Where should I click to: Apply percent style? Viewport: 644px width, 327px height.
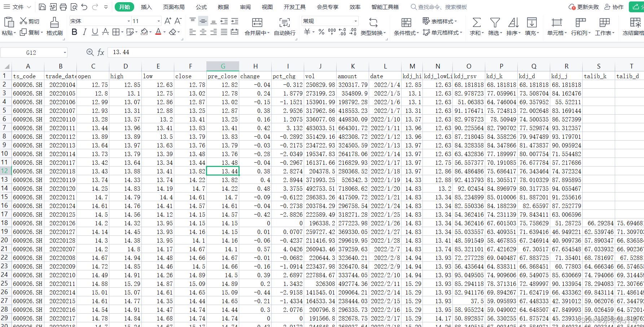click(321, 32)
